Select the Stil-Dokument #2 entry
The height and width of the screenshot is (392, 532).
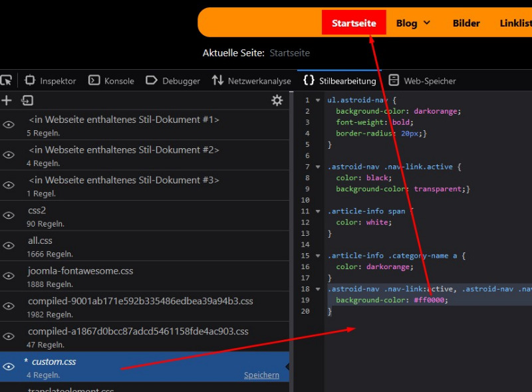[x=144, y=155]
